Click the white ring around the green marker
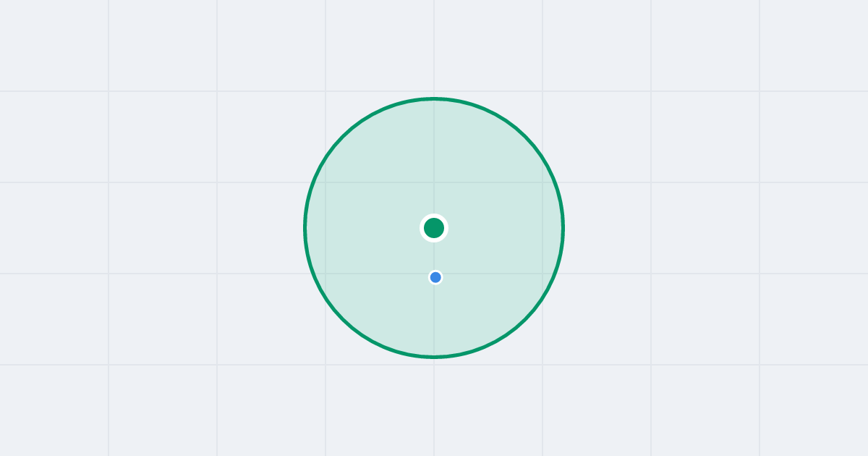 coord(434,215)
